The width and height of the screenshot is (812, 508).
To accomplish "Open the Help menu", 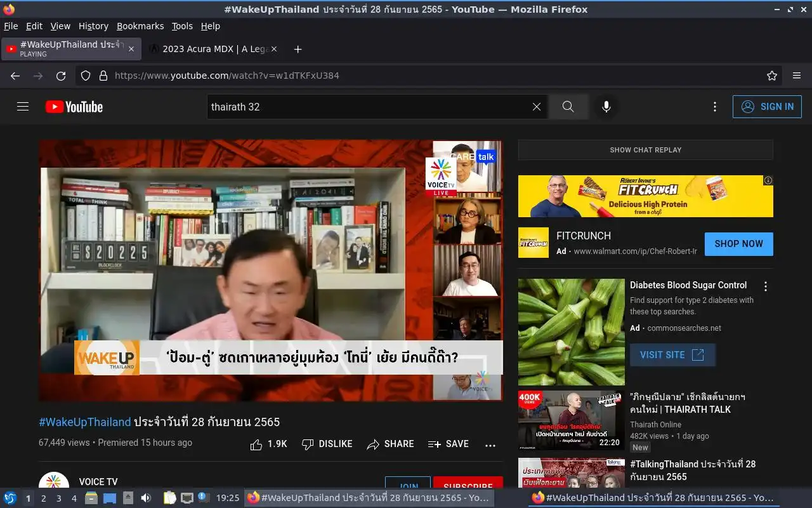I will tap(211, 26).
